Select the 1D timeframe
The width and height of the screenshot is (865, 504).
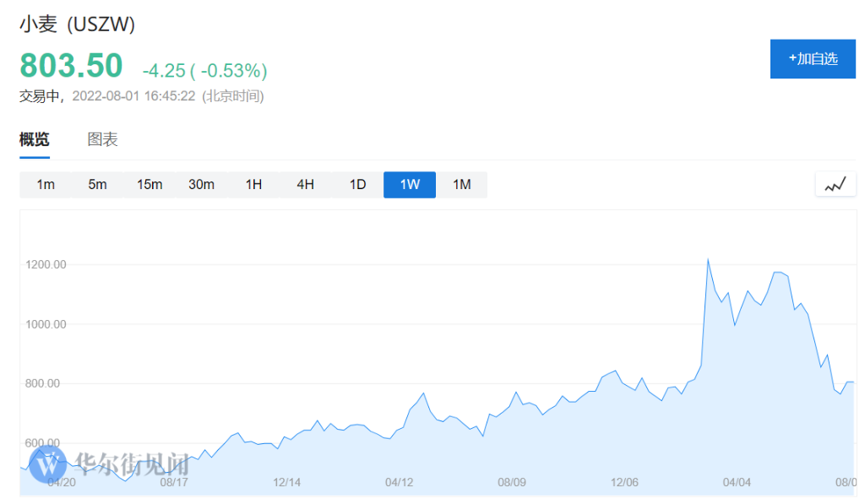357,184
